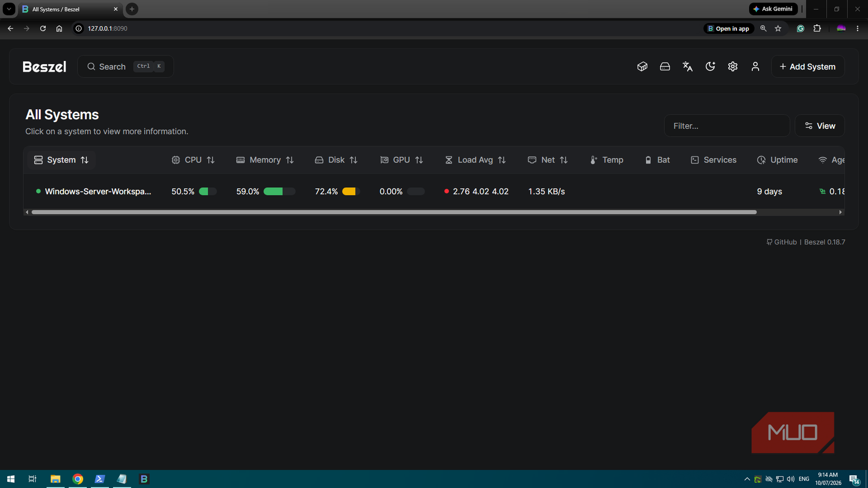
Task: Click the Services column header
Action: (x=713, y=160)
